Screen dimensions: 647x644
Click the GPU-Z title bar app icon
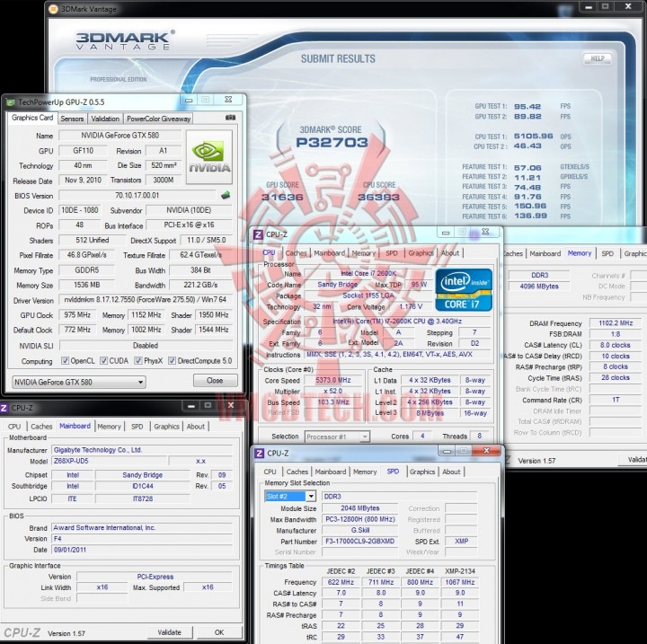tap(11, 101)
